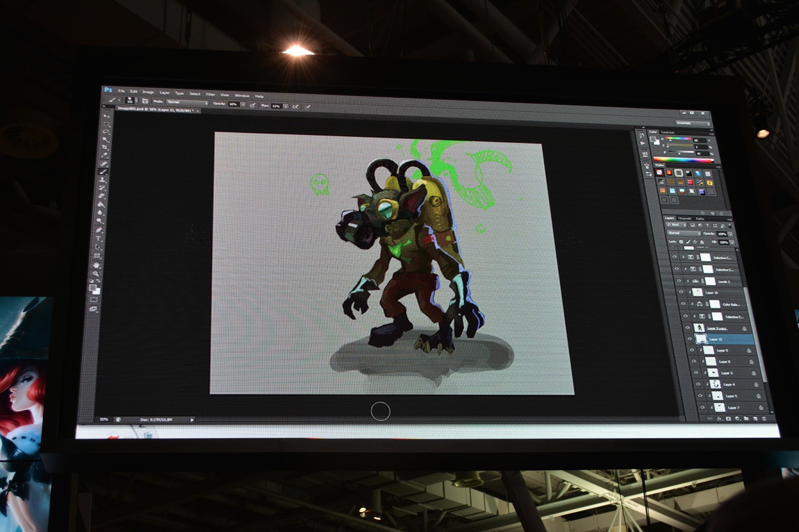Click the brush Opacity value field
Image resolution: width=799 pixels, height=532 pixels.
click(233, 104)
